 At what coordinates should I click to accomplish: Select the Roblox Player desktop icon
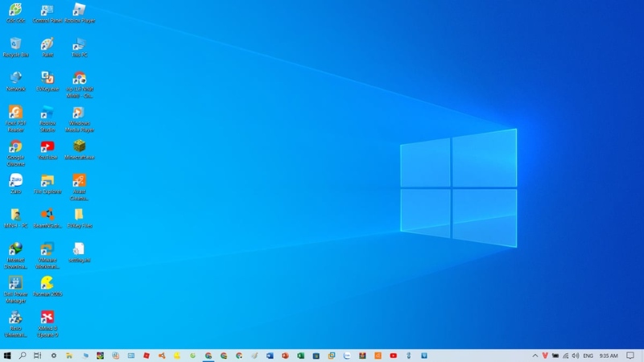(x=79, y=11)
